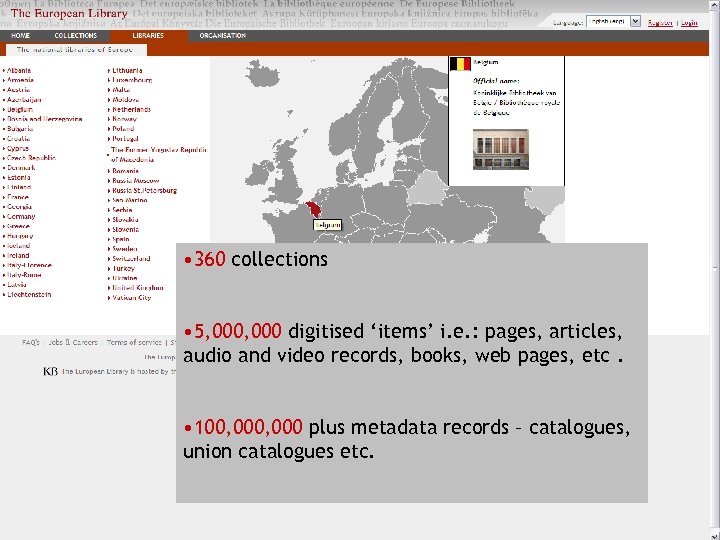Open the Russia-St.Petersburg link

pos(144,191)
